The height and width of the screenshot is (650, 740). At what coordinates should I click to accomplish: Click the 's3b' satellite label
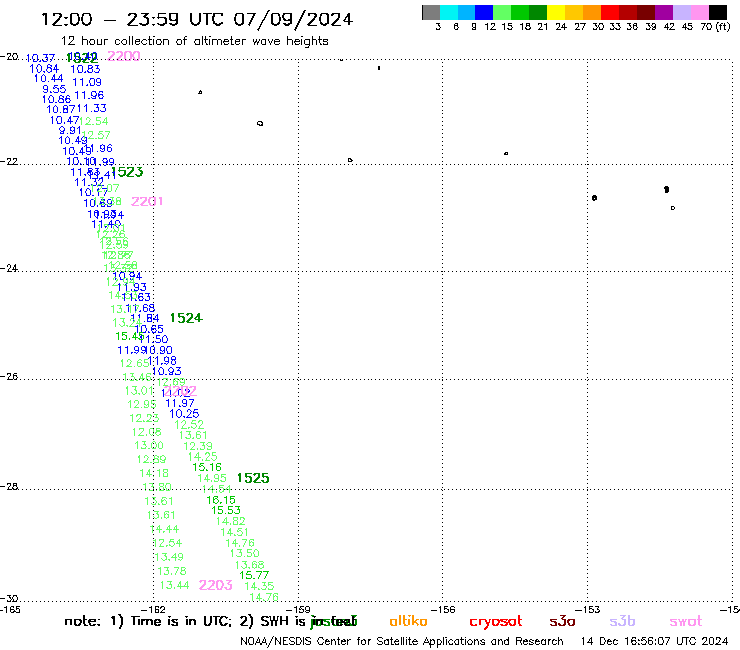click(622, 621)
